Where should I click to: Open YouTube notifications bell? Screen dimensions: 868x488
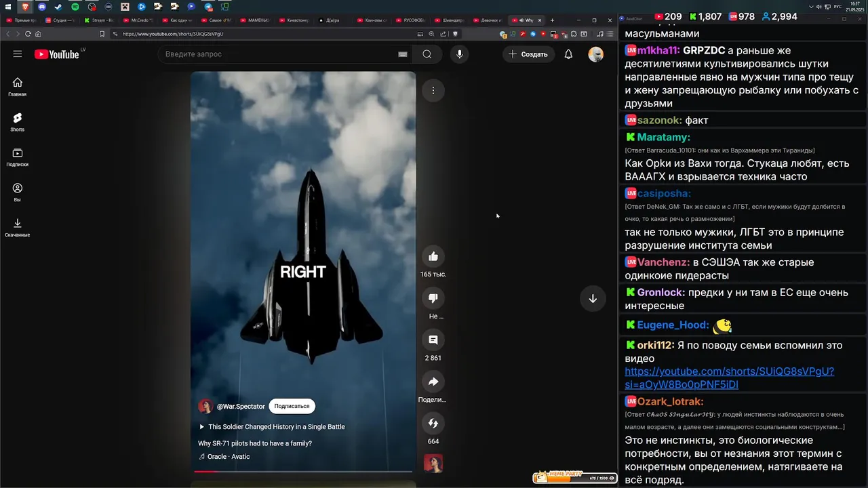(x=569, y=54)
